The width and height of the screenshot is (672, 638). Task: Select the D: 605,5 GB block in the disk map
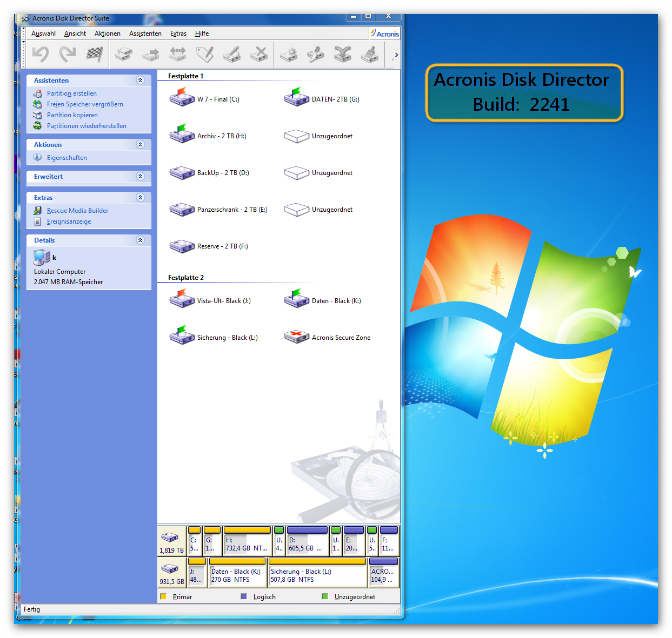click(x=308, y=541)
